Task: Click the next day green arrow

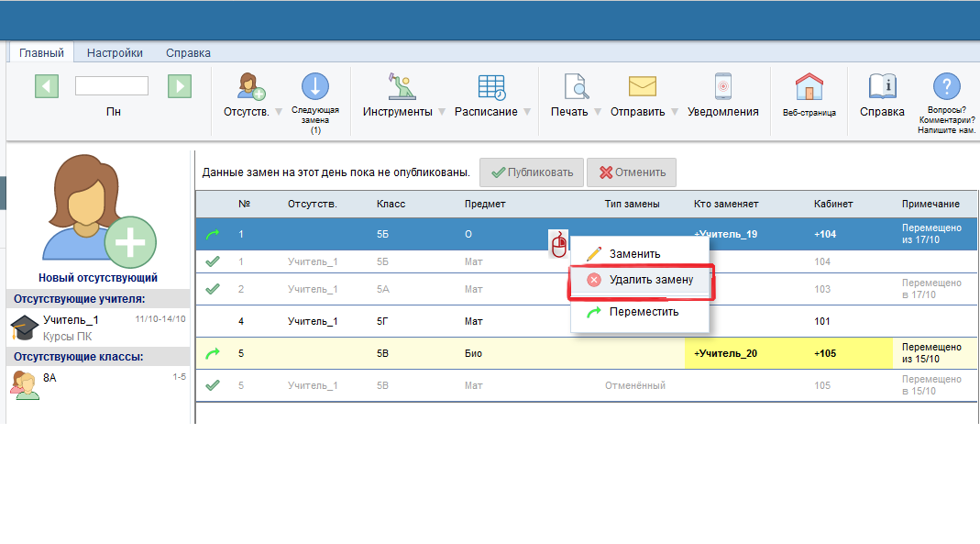Action: (179, 86)
